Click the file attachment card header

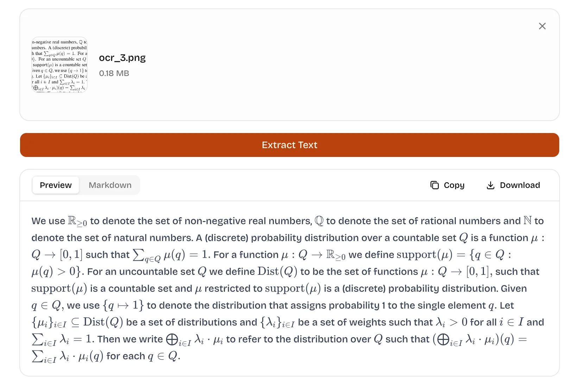tap(289, 64)
